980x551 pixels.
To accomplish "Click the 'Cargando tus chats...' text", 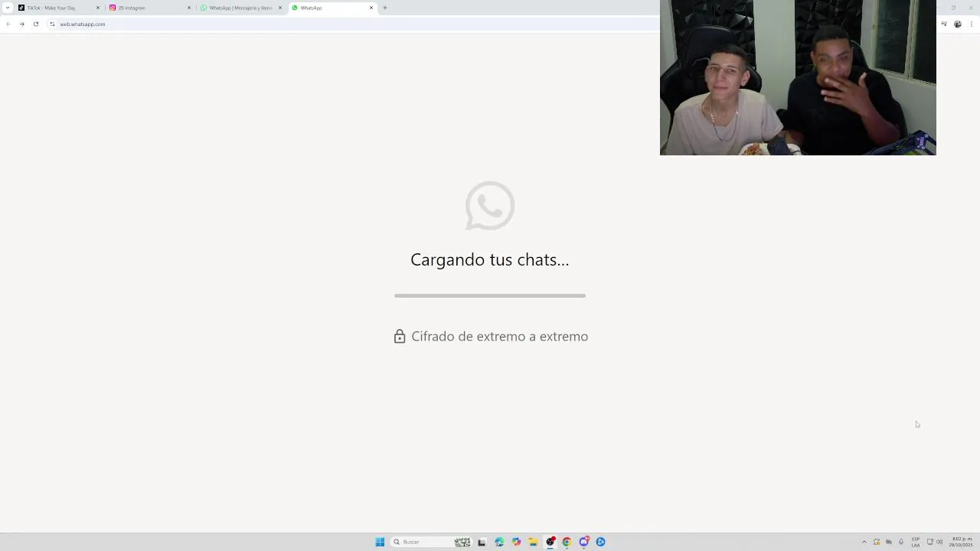I will 490,259.
